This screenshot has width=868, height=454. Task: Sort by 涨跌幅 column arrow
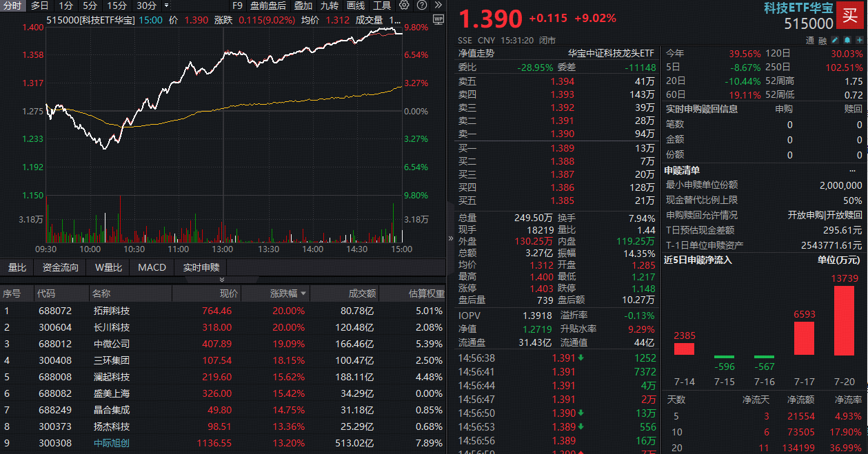point(303,293)
